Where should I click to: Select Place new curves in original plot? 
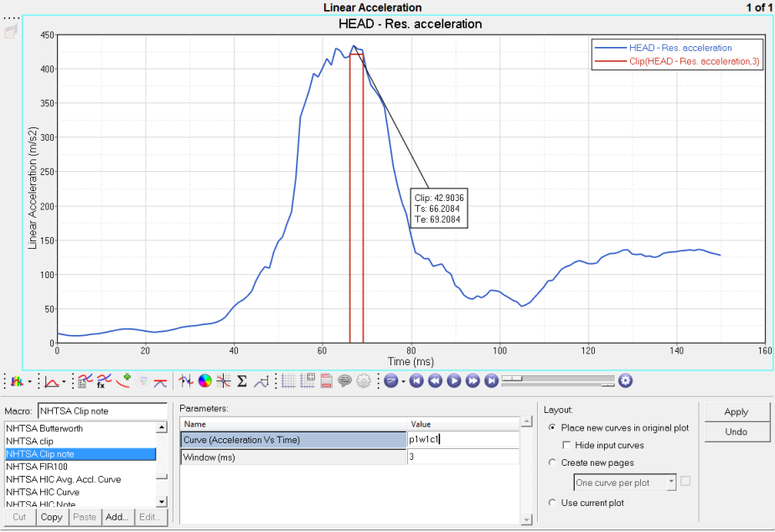tap(552, 428)
